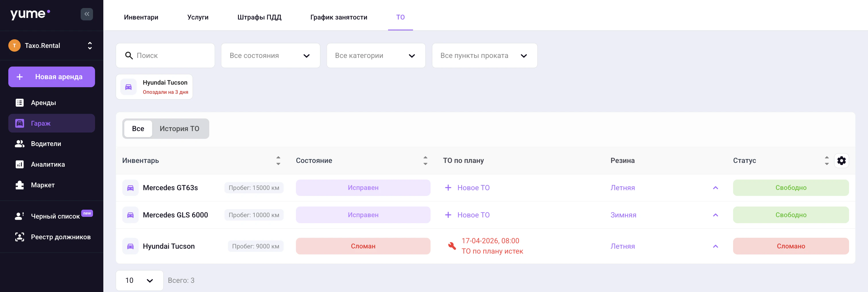Image resolution: width=868 pixels, height=292 pixels.
Task: Add Новое ТО for Mercedes GT63s
Action: [467, 188]
